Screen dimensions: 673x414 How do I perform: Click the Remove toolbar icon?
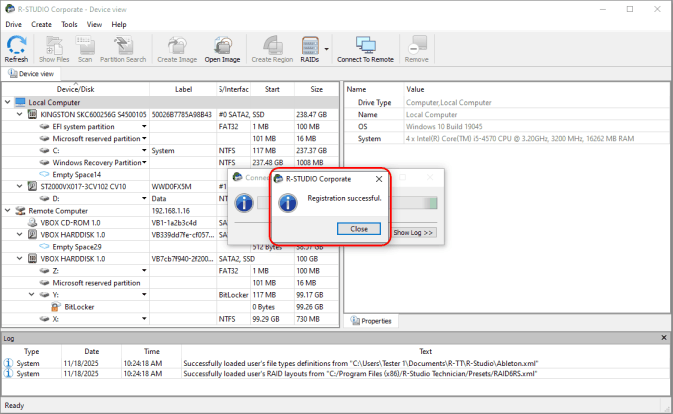point(417,48)
